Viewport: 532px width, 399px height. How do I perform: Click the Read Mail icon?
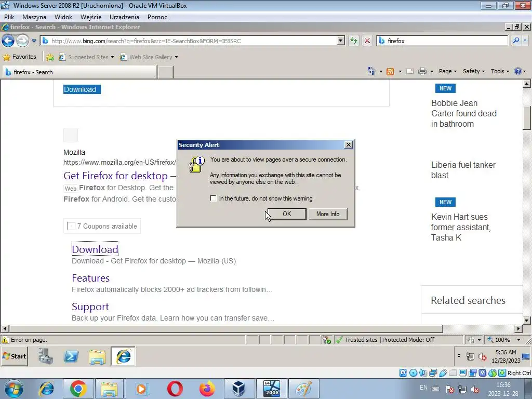tap(410, 71)
